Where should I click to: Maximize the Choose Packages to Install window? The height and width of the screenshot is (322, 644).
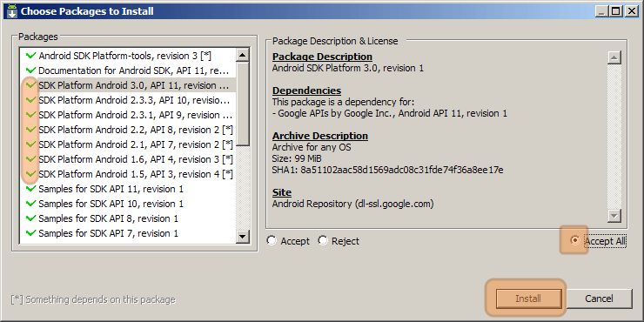pos(615,11)
